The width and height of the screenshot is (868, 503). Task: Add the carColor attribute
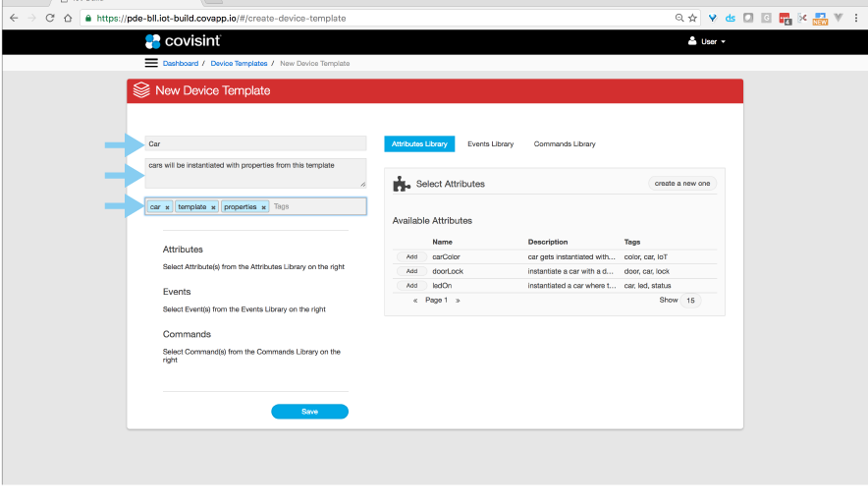tap(411, 256)
